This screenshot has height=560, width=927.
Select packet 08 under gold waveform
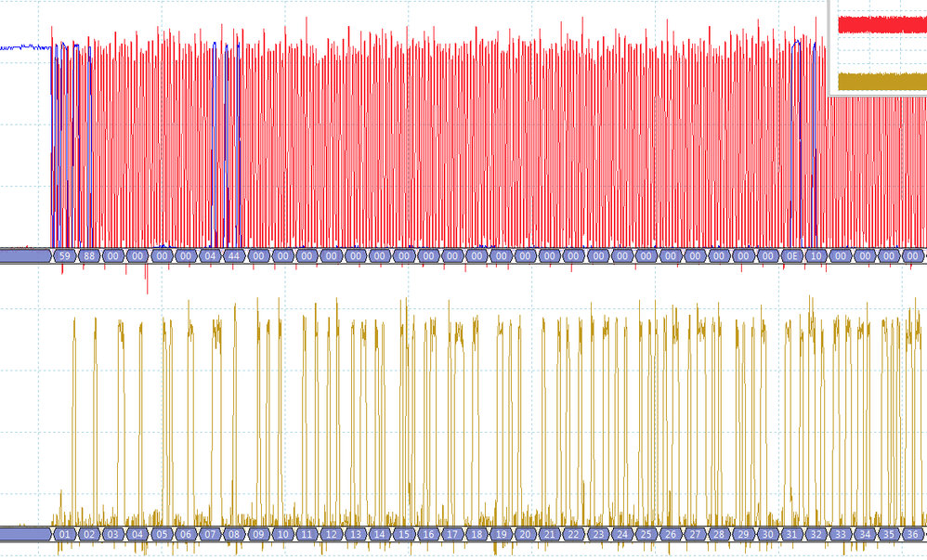point(234,534)
